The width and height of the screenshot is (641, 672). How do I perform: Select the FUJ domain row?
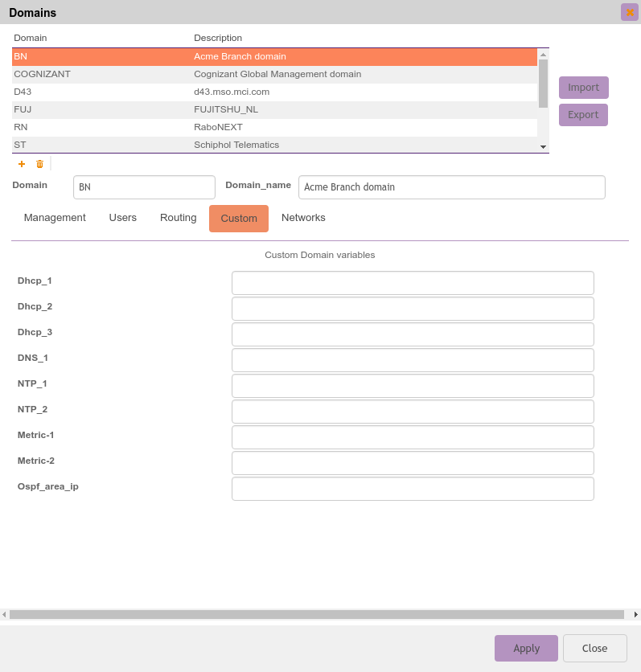[273, 109]
